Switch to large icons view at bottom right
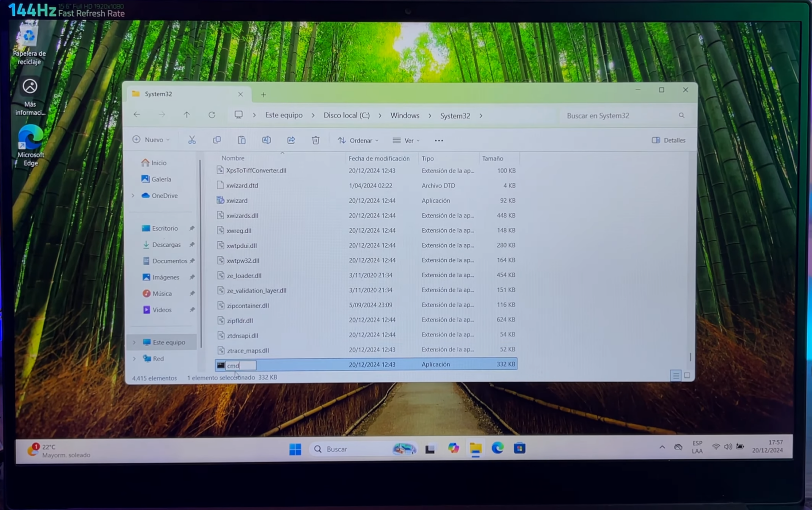 click(687, 375)
